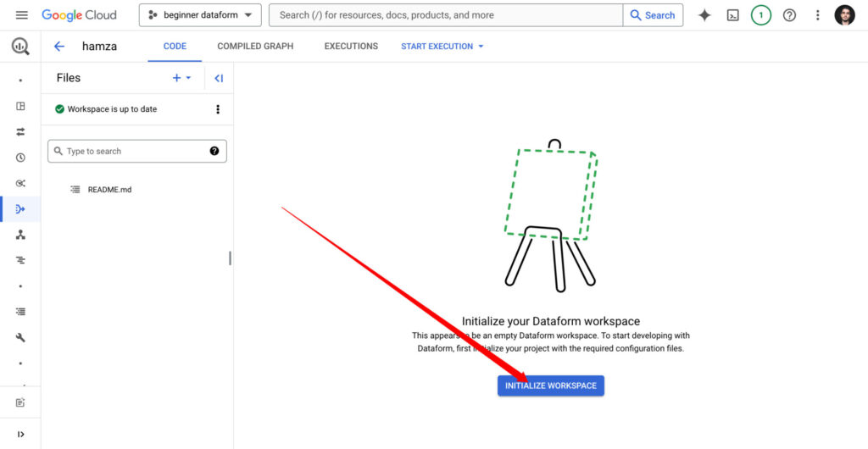This screenshot has width=868, height=449.
Task: Collapse the Files panel
Action: 219,78
